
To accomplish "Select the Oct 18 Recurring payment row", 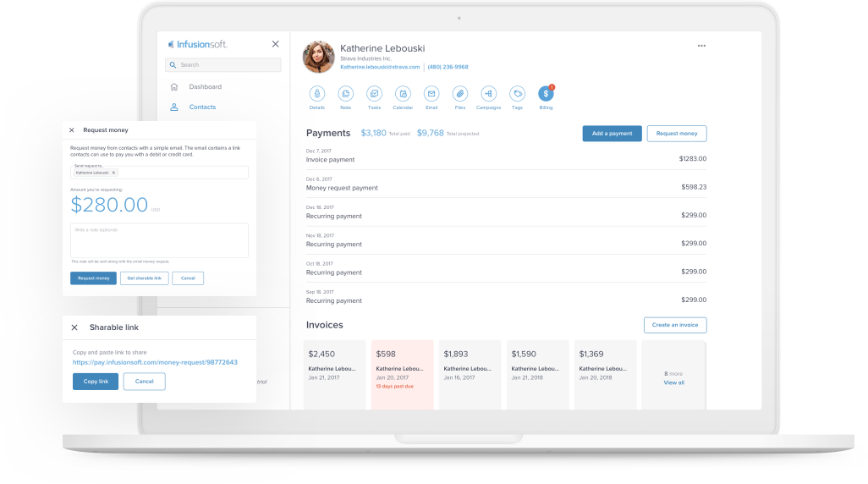I will pos(506,269).
